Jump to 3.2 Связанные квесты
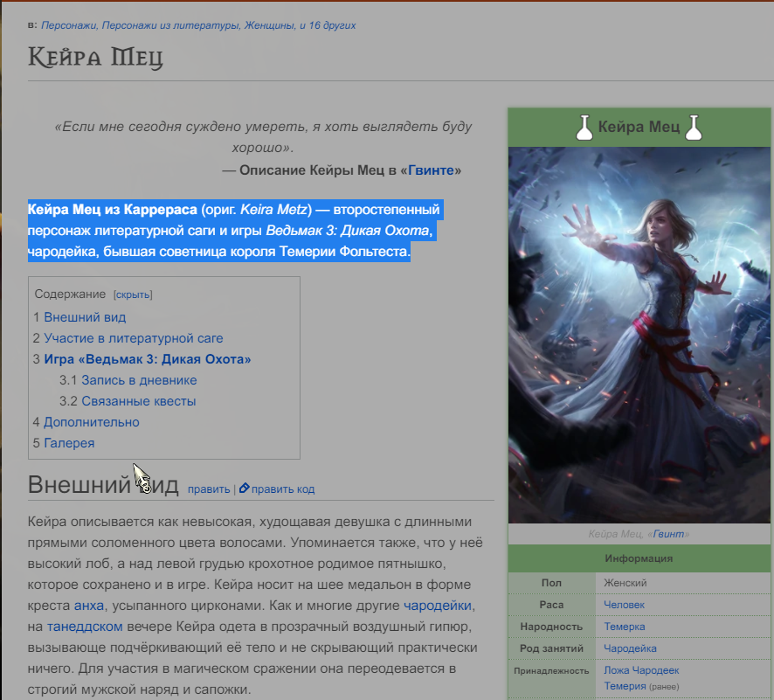This screenshot has width=774, height=700. 138,401
